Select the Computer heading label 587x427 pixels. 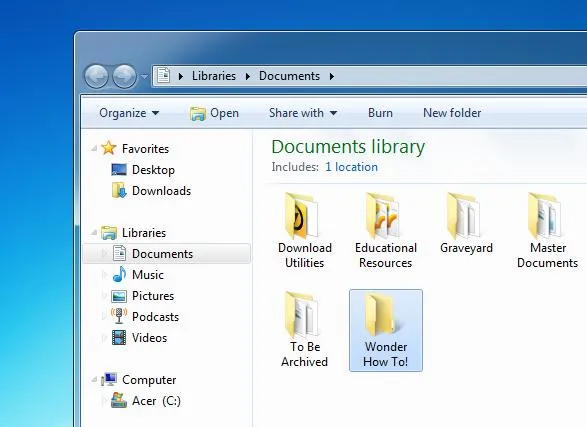(x=149, y=380)
